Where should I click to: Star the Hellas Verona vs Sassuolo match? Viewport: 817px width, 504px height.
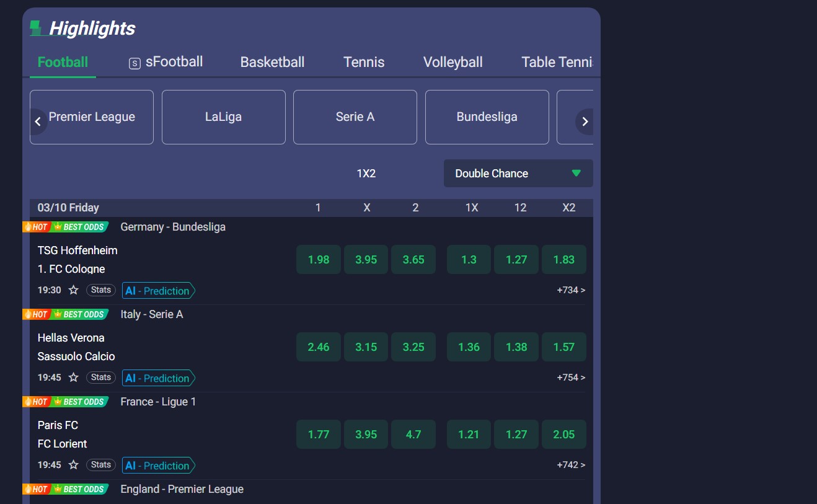pyautogui.click(x=73, y=378)
